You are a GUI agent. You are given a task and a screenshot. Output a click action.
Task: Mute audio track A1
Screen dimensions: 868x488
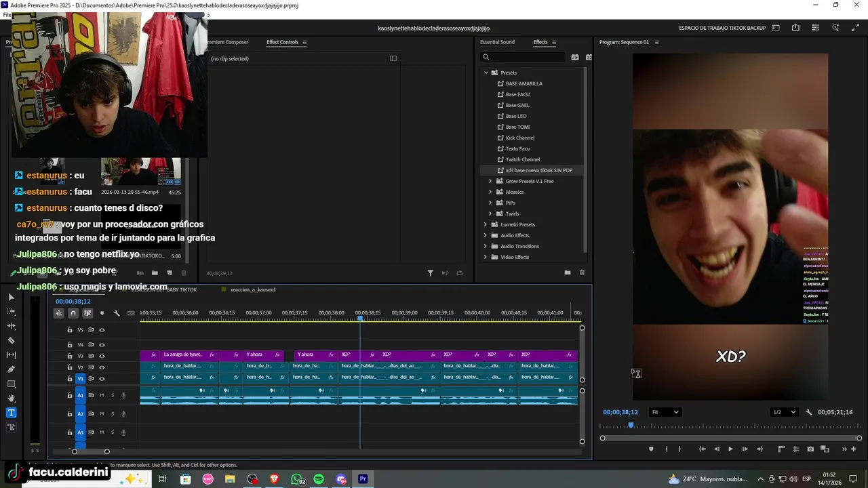(102, 395)
